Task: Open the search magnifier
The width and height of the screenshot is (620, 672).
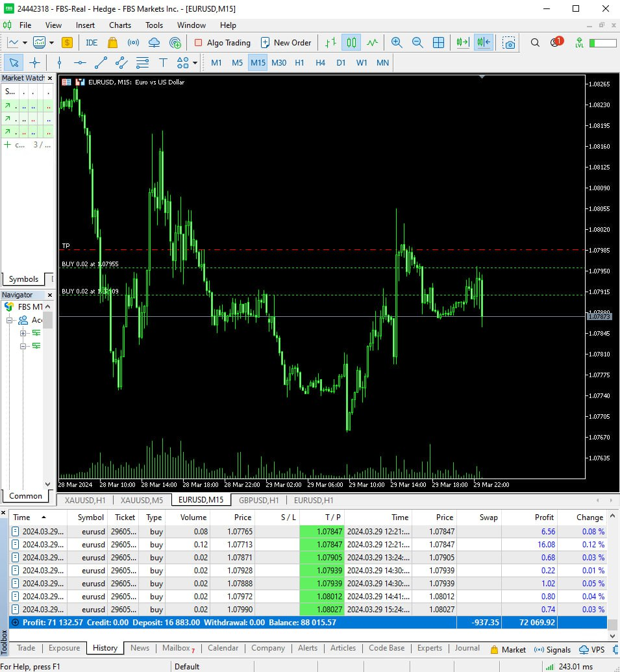Action: (x=535, y=42)
